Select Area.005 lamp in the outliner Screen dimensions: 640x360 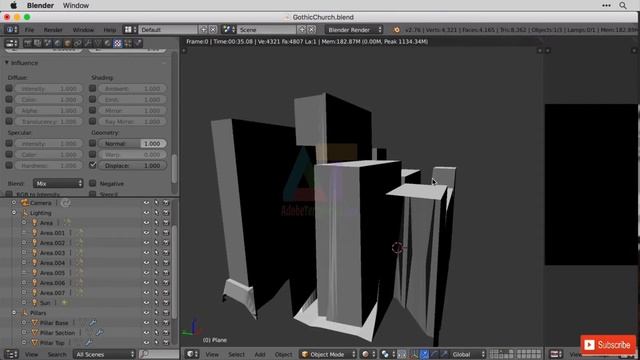pyautogui.click(x=52, y=273)
